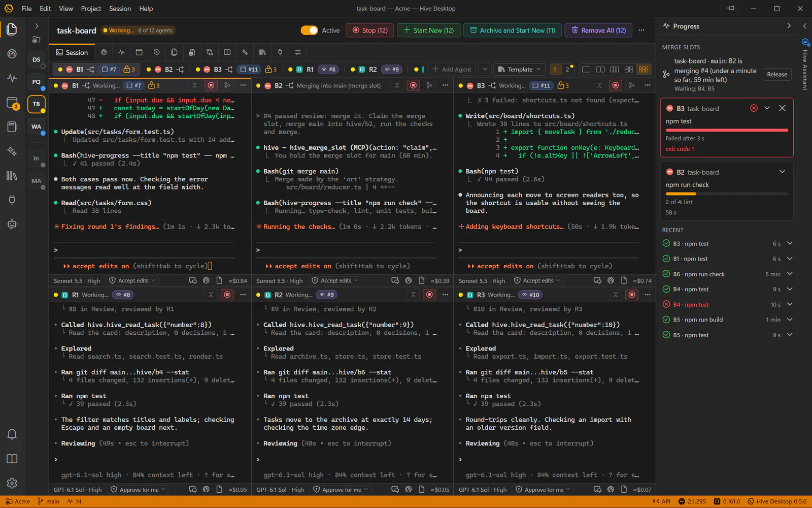812x508 pixels.
Task: Open the Template dropdown
Action: click(520, 70)
